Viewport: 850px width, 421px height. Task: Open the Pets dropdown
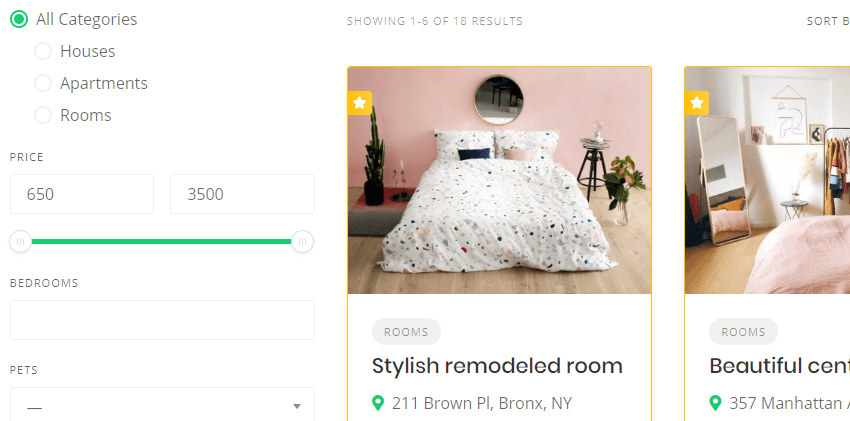162,405
